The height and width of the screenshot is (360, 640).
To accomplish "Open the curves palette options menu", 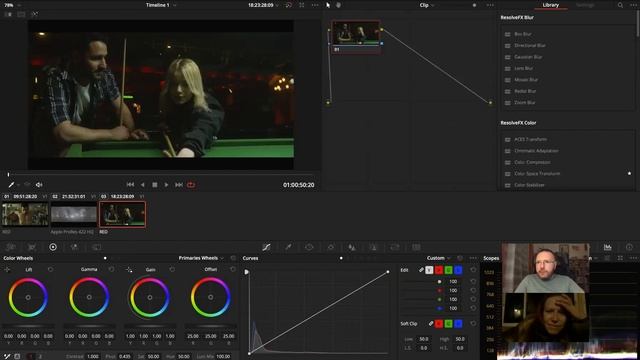I will 473,258.
